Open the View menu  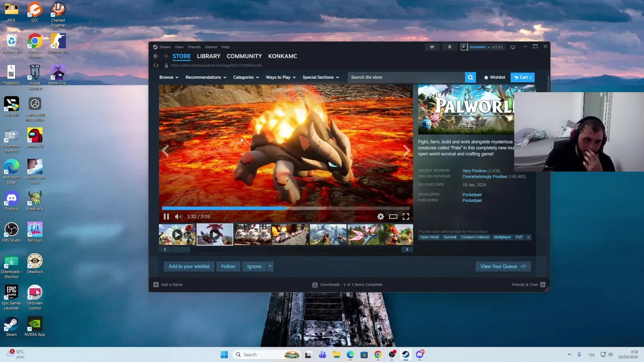point(179,47)
